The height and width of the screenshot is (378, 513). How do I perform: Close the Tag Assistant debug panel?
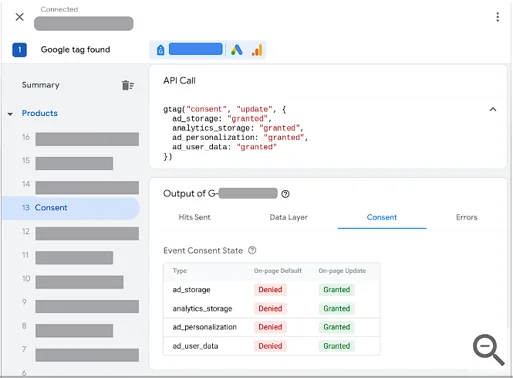click(x=20, y=17)
